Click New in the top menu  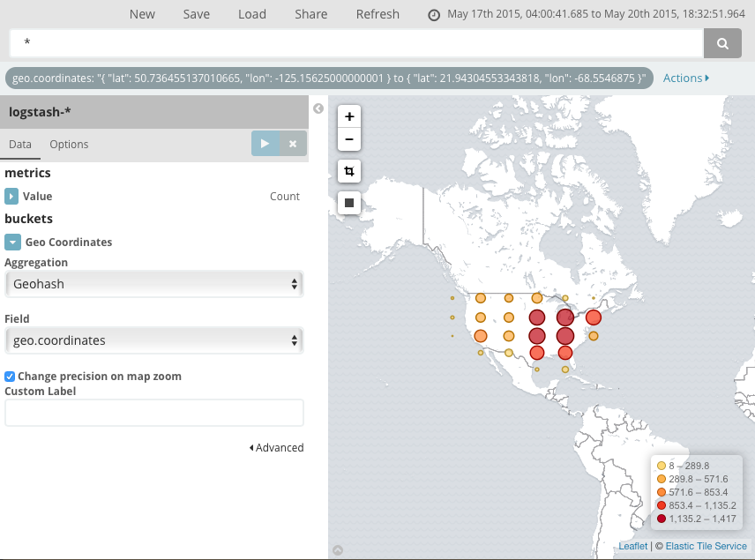click(x=143, y=14)
